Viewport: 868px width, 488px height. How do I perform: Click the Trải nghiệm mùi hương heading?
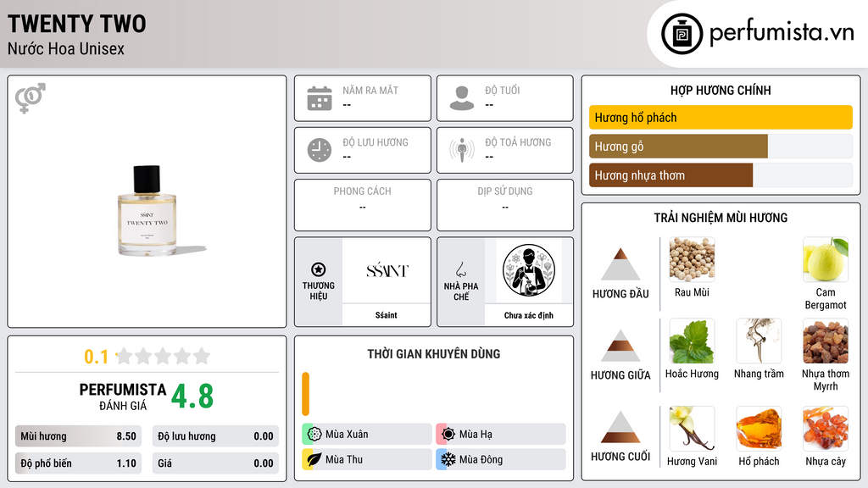click(721, 218)
